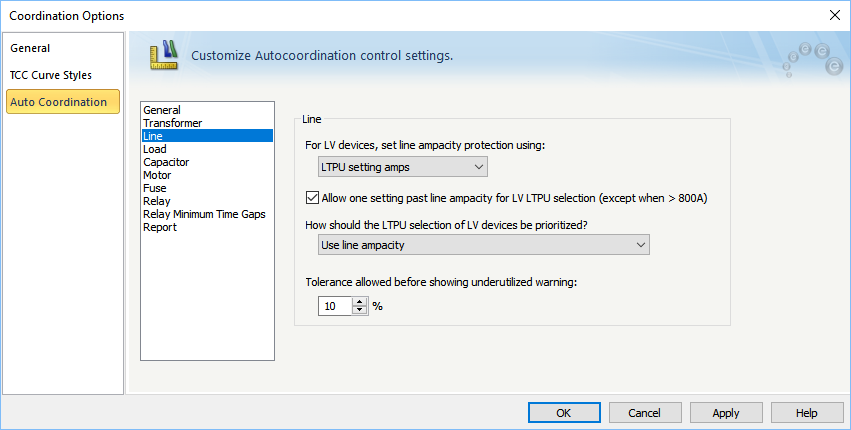Select Relay Minimum Time Gaps item

pos(204,214)
